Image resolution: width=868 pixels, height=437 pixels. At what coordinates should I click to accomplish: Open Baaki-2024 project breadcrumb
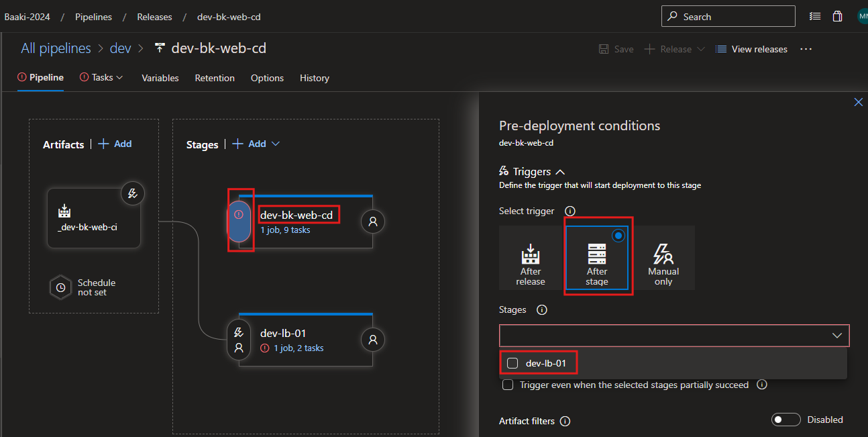pos(27,17)
